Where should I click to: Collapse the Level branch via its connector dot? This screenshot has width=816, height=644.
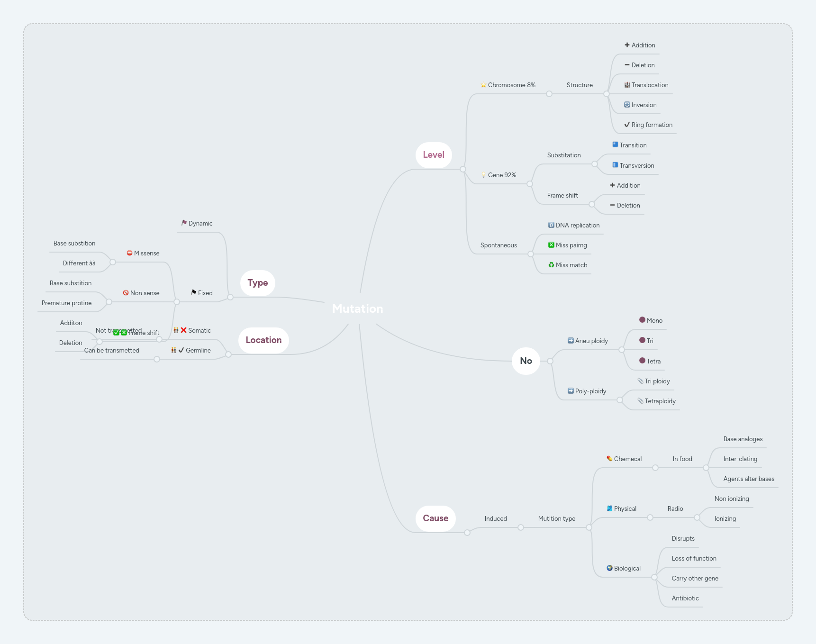[x=462, y=169]
